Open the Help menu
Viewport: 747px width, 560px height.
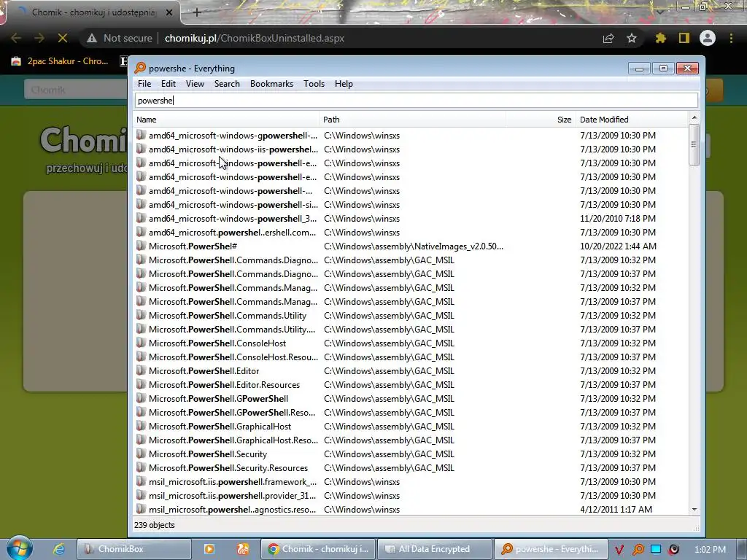pos(344,84)
